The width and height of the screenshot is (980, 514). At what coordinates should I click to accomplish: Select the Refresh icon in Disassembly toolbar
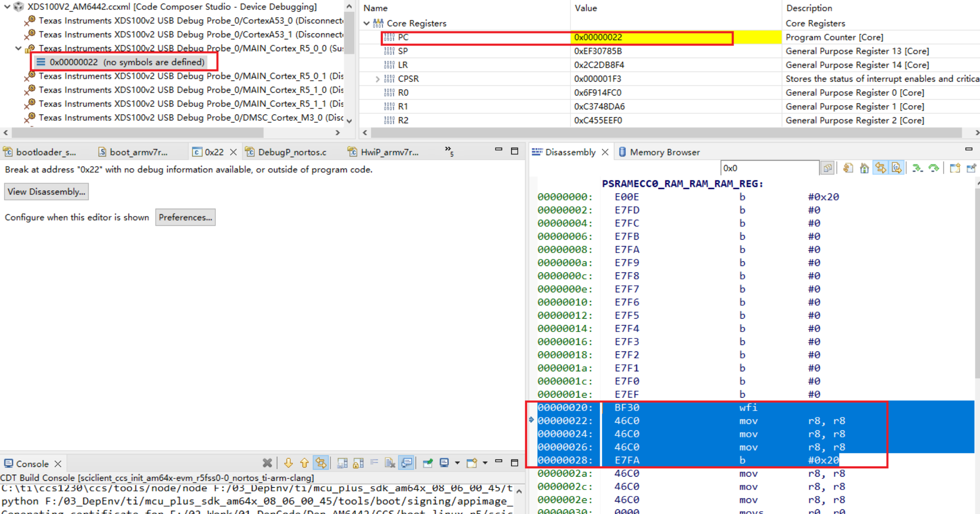(848, 168)
